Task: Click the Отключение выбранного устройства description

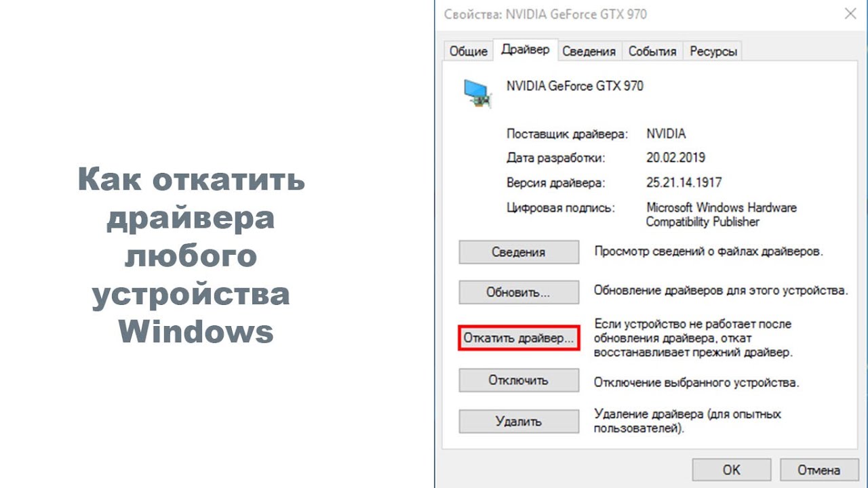Action: [x=696, y=382]
